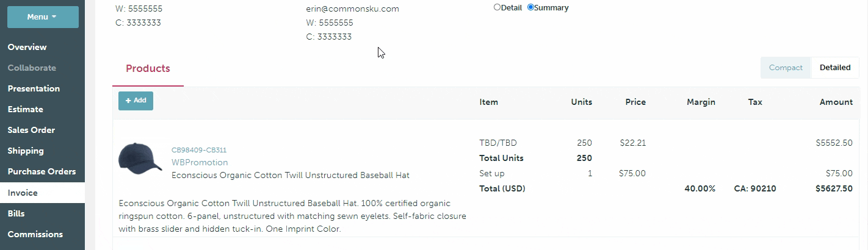Open the Bills section

pos(16,213)
